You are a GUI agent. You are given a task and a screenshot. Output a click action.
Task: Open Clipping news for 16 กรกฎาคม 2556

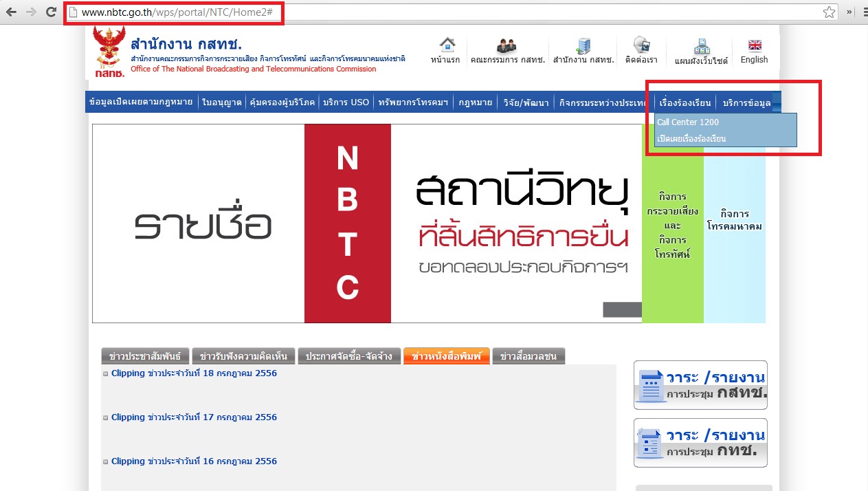(x=194, y=461)
